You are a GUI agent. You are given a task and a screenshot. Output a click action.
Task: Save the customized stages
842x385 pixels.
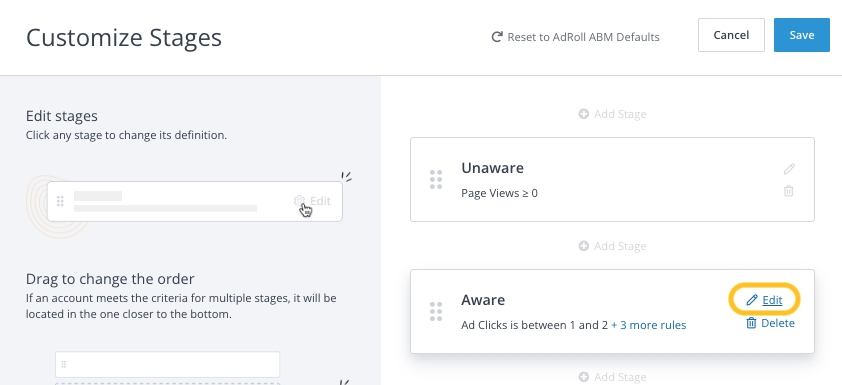tap(802, 35)
